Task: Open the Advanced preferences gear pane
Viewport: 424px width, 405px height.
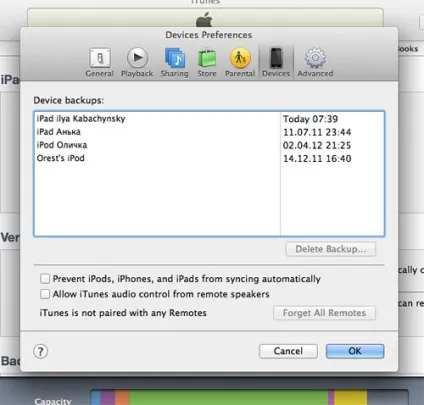Action: 315,63
